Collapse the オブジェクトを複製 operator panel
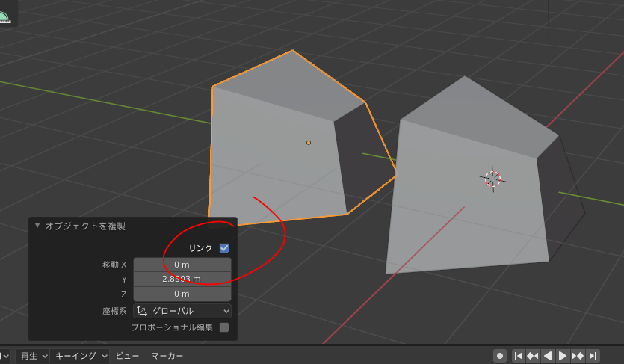The image size is (624, 364). pos(37,226)
